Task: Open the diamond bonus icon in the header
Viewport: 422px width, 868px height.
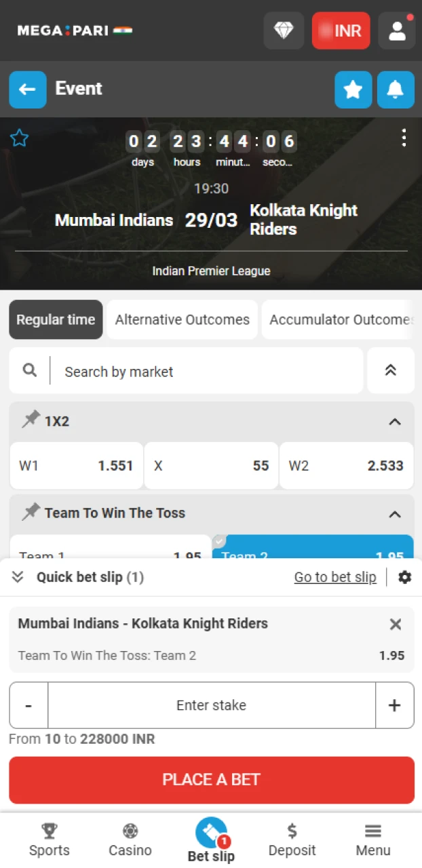Action: pyautogui.click(x=284, y=31)
